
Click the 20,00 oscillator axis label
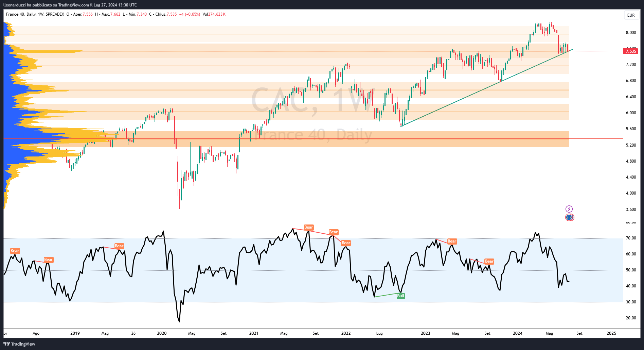(631, 318)
